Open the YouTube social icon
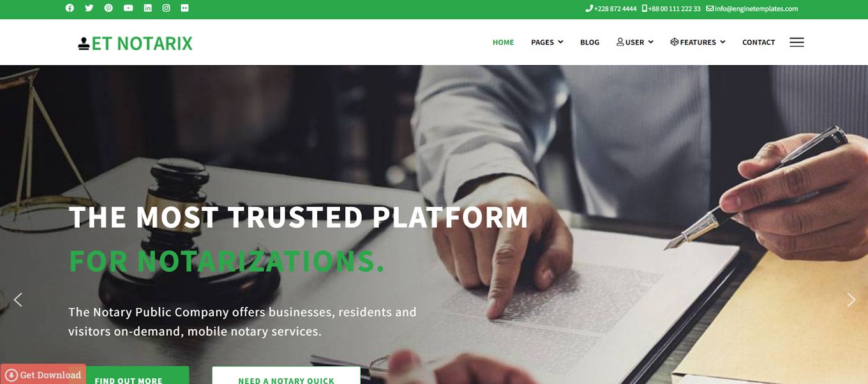This screenshot has height=384, width=868. pyautogui.click(x=128, y=8)
